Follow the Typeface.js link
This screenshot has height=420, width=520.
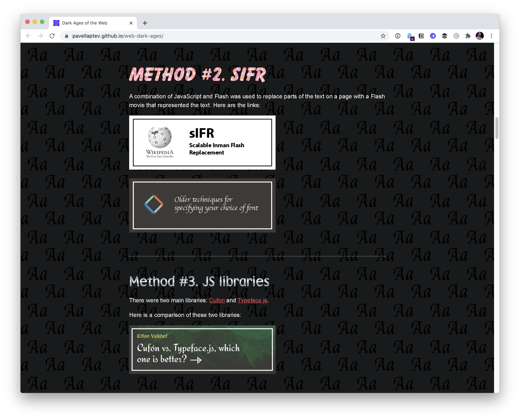[x=252, y=300]
